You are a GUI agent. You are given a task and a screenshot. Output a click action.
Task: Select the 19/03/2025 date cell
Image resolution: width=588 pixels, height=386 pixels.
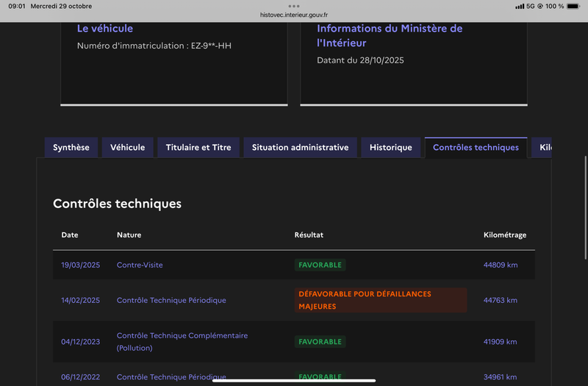[x=80, y=265]
